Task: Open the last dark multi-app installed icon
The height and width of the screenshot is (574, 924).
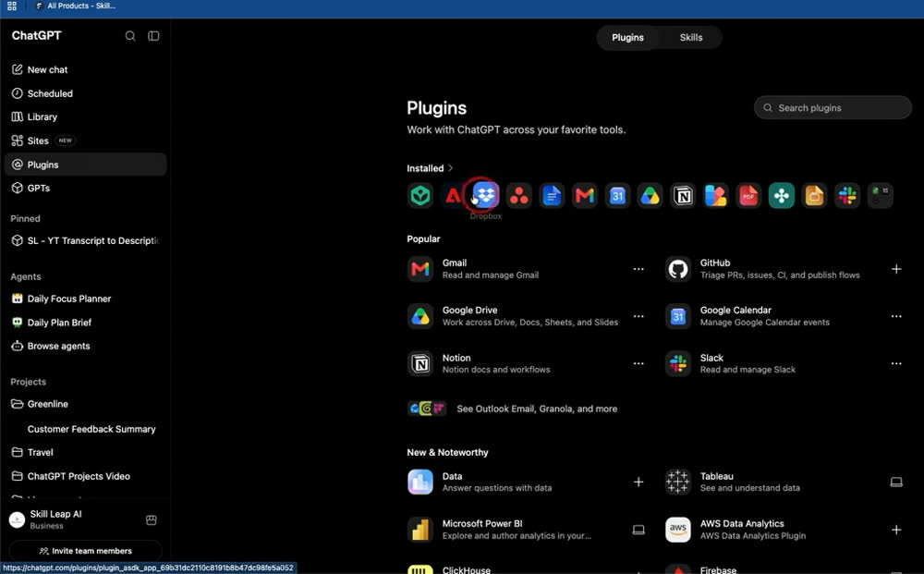Action: [881, 195]
